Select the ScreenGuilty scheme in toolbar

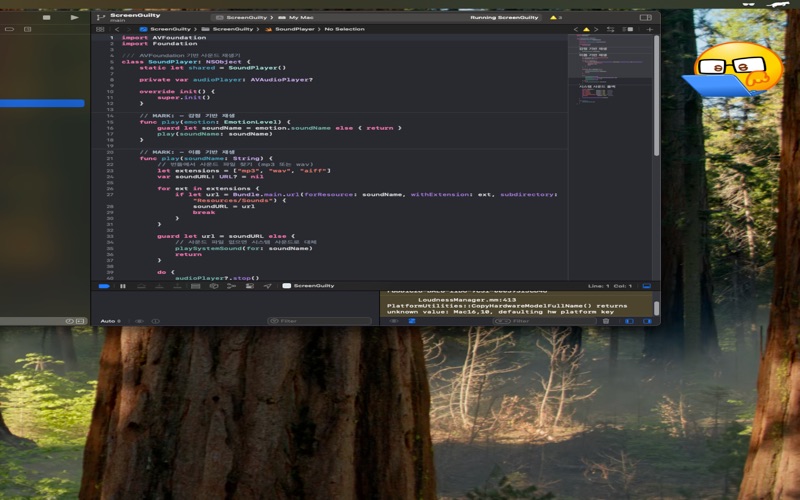(x=242, y=17)
